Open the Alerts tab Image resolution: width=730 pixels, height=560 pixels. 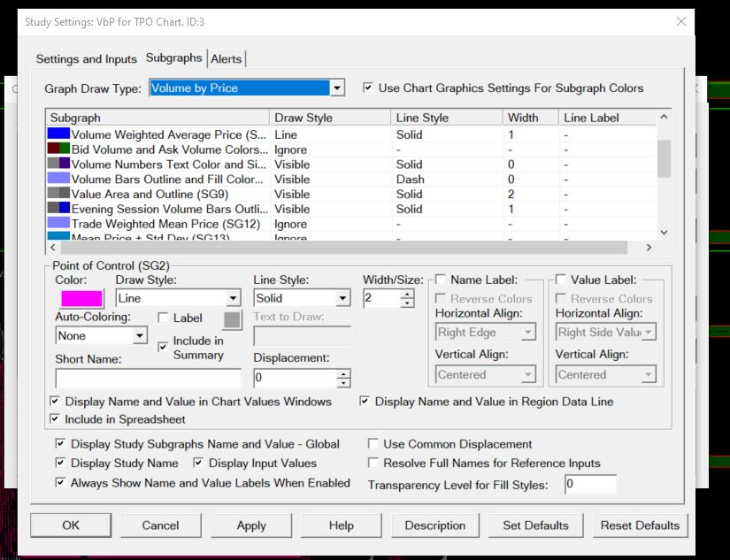tap(227, 59)
